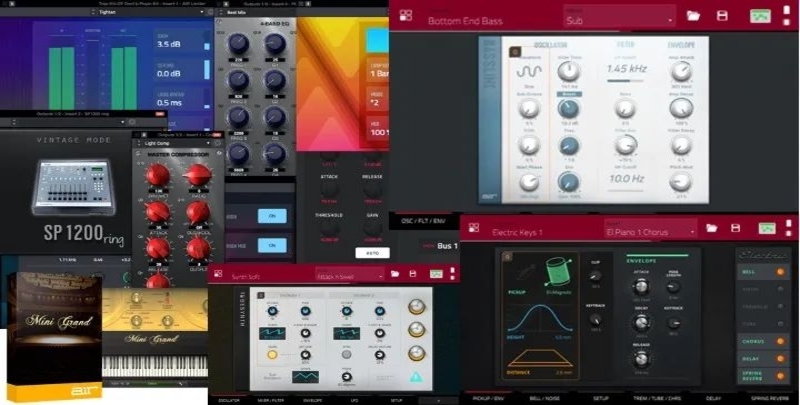Click the oscillator 2 waveform display in MiniSynth
The width and height of the screenshot is (800, 405).
tap(346, 334)
